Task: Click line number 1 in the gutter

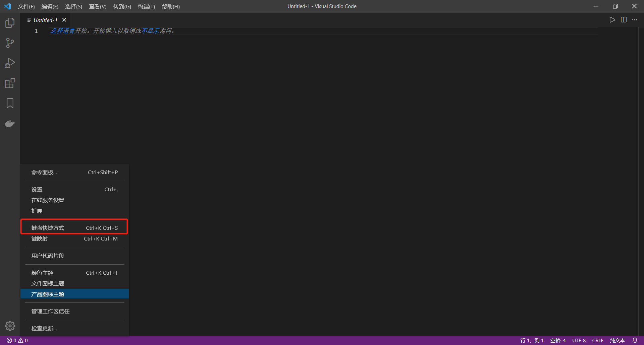Action: (x=36, y=31)
